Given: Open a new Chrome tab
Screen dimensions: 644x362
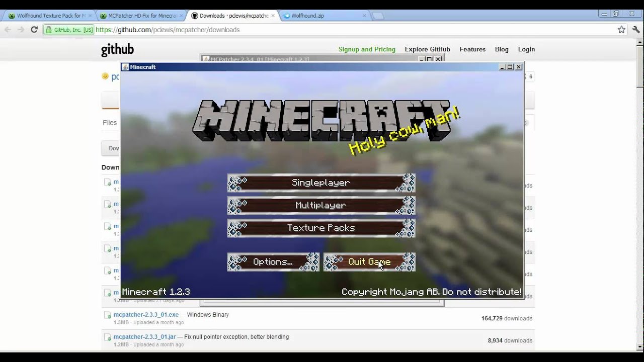Looking at the screenshot, I should (378, 16).
